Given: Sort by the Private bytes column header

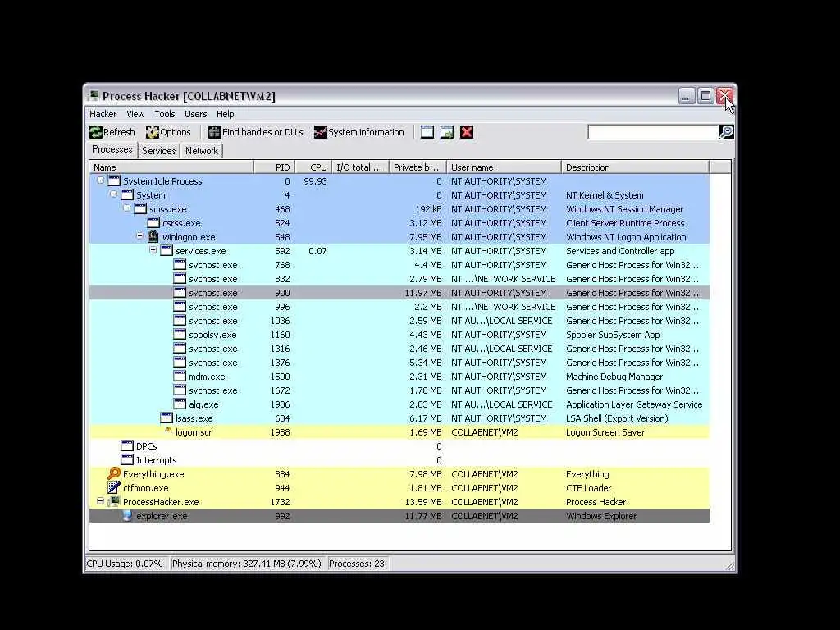Looking at the screenshot, I should point(418,167).
